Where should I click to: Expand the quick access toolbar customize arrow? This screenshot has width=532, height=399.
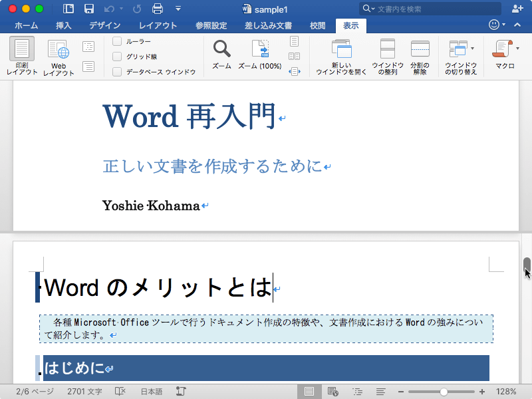[x=178, y=9]
